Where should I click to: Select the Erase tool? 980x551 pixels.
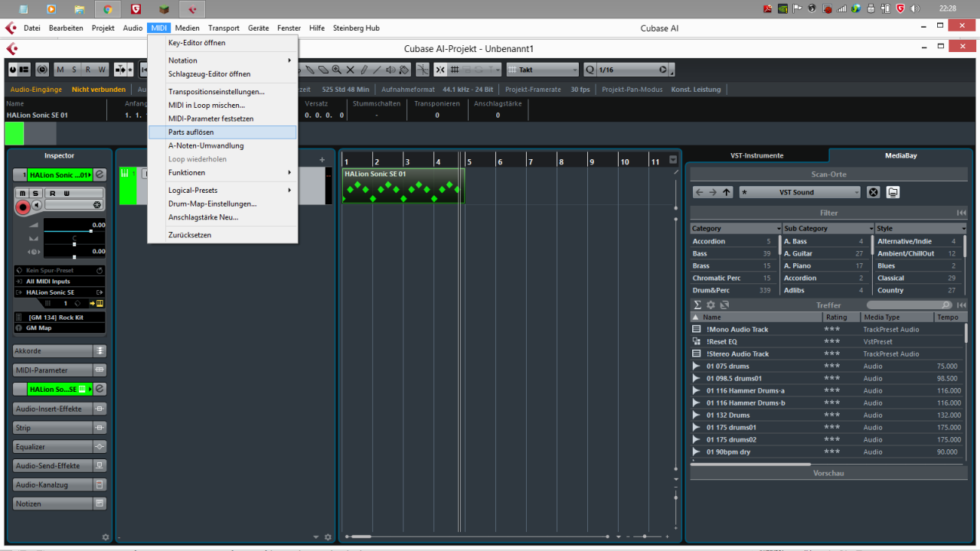(323, 70)
